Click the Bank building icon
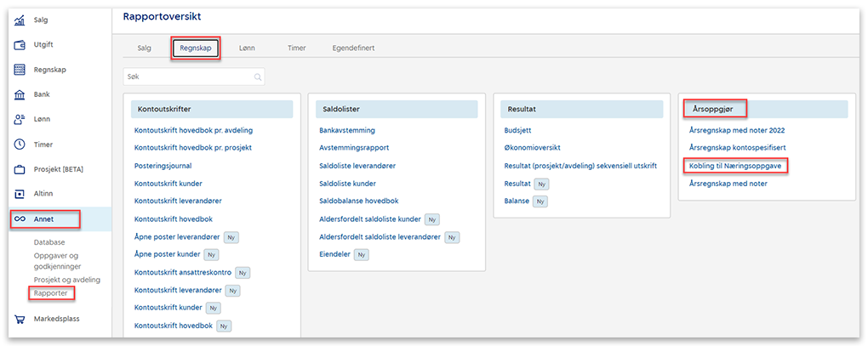This screenshot has width=868, height=346. [x=19, y=94]
